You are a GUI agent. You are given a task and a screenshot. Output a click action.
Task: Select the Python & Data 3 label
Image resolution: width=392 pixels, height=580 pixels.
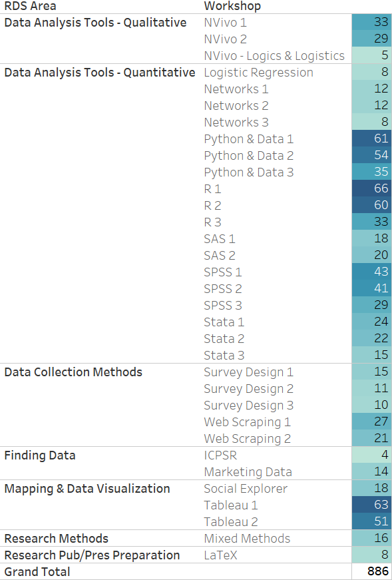(248, 172)
